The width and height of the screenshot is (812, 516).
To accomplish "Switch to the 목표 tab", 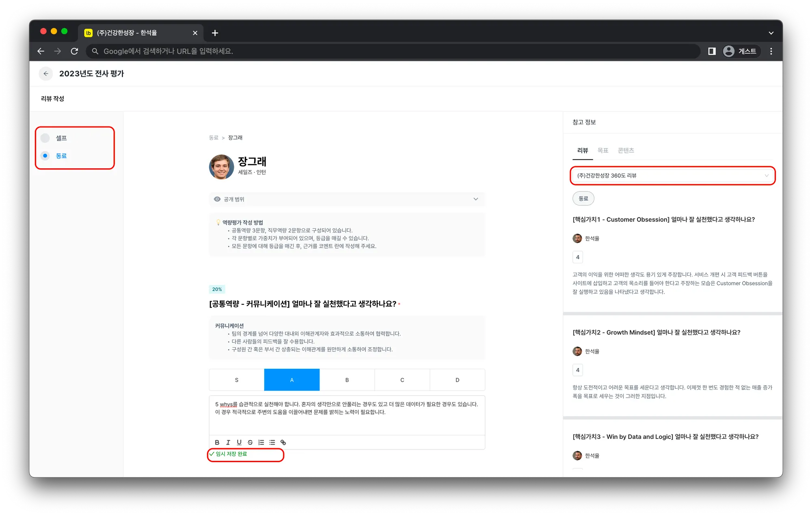I will tap(603, 150).
